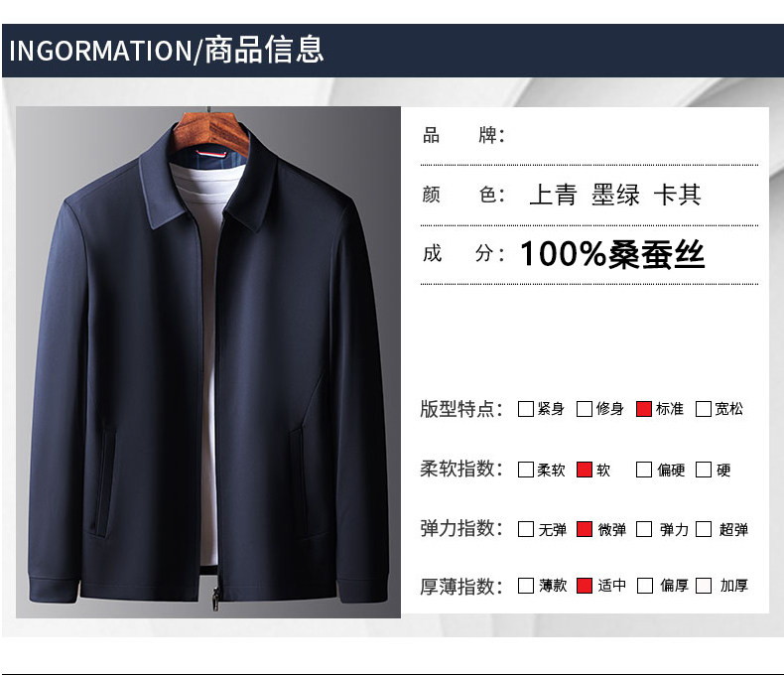Screen dimensions: 784x675
Task: Select the 墨绿 color option
Action: click(x=615, y=195)
